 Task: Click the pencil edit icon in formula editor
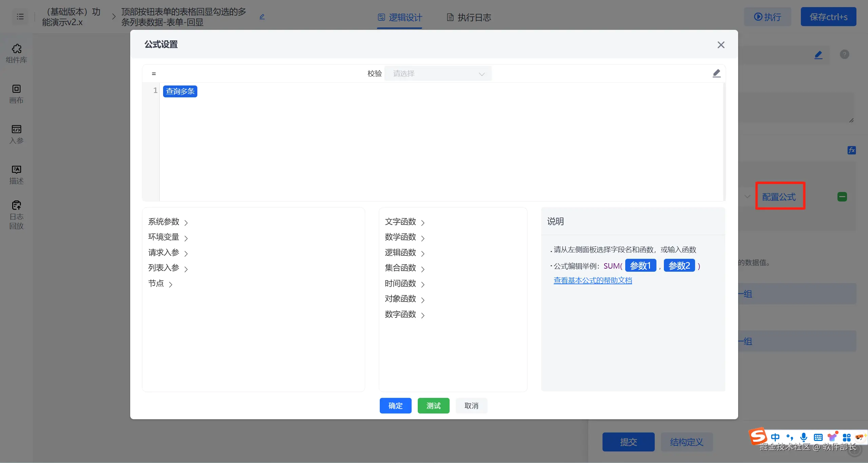point(716,73)
